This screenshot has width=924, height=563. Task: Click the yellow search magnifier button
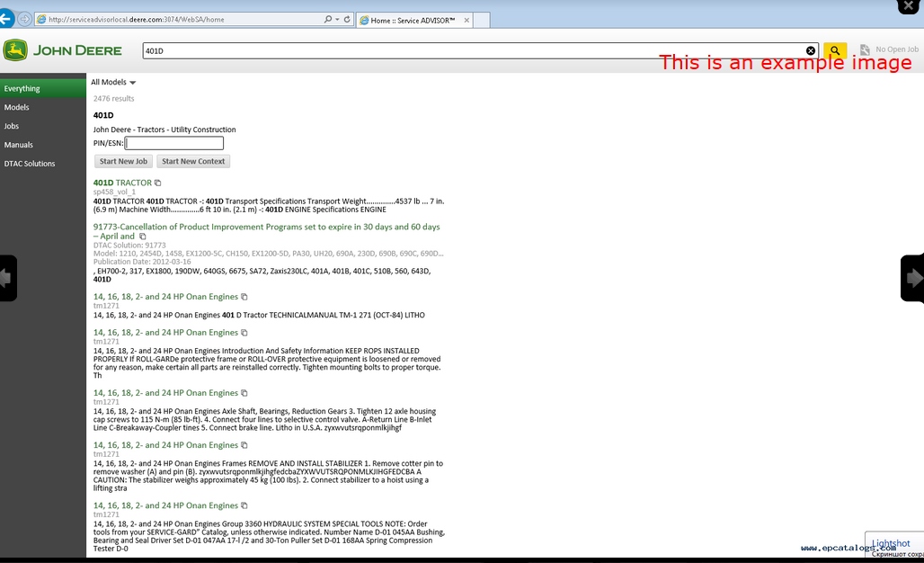point(835,50)
